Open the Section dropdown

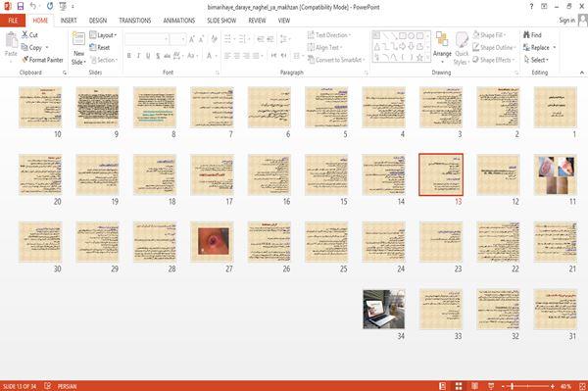click(x=104, y=60)
